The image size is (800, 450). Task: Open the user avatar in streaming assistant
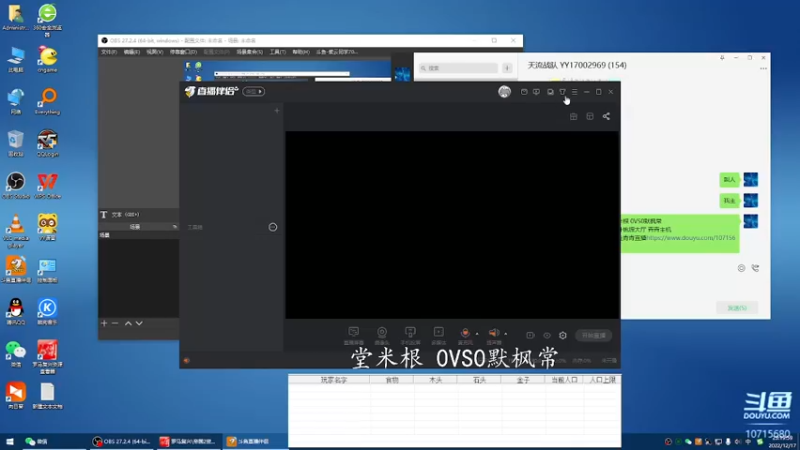504,91
